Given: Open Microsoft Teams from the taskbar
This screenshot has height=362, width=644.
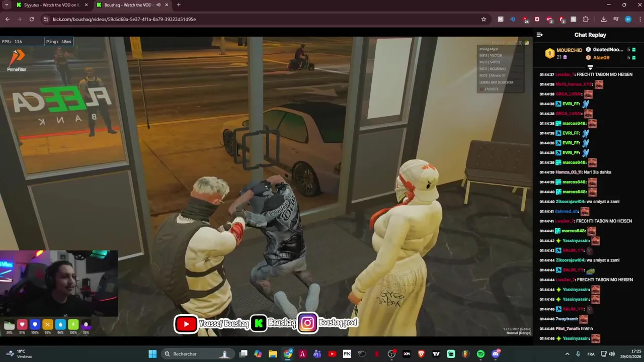Looking at the screenshot, I should coord(317,354).
